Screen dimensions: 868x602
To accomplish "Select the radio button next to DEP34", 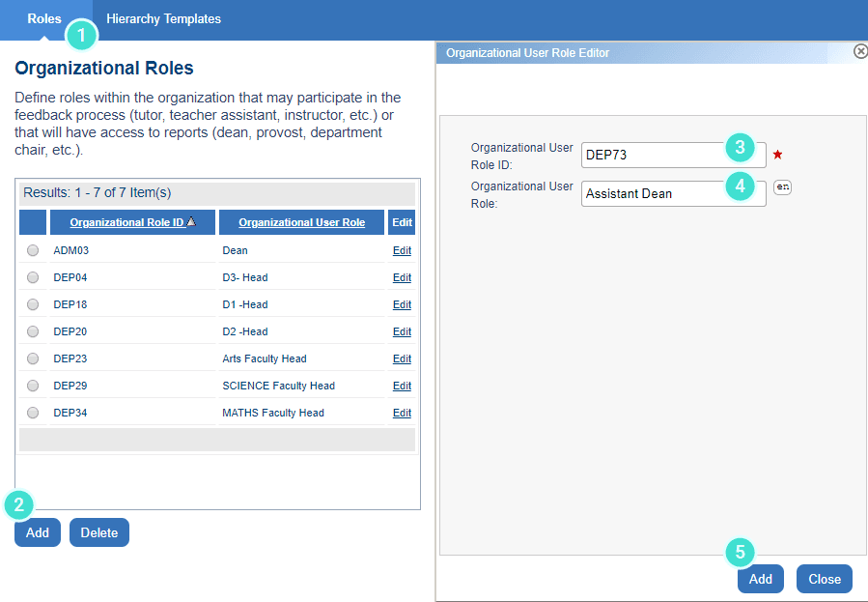I will click(x=32, y=412).
